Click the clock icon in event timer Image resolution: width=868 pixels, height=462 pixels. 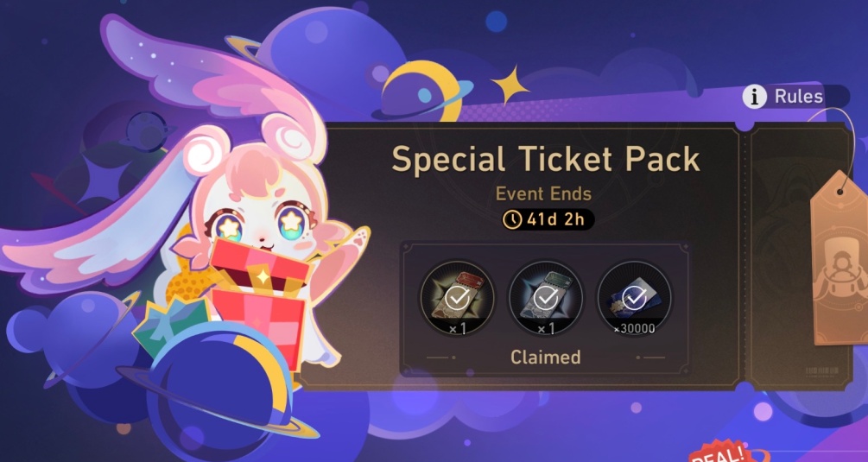point(512,219)
